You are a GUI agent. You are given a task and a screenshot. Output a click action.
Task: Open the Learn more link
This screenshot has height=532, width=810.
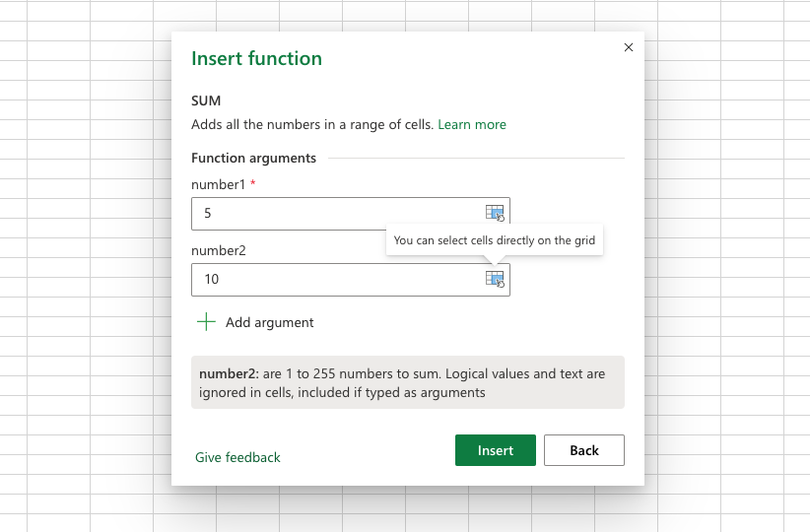click(472, 125)
